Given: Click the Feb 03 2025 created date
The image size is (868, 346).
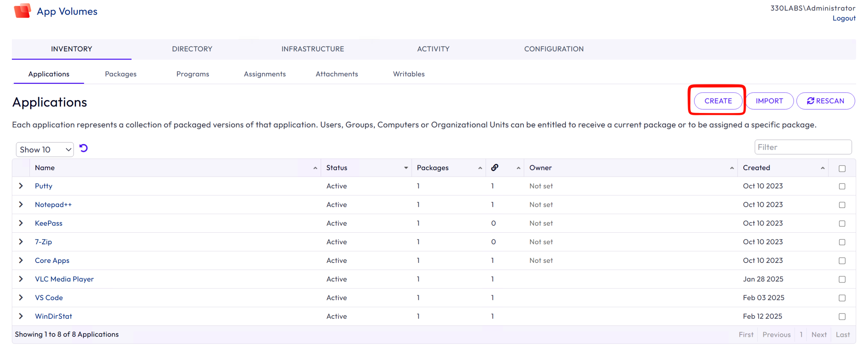Looking at the screenshot, I should point(764,298).
